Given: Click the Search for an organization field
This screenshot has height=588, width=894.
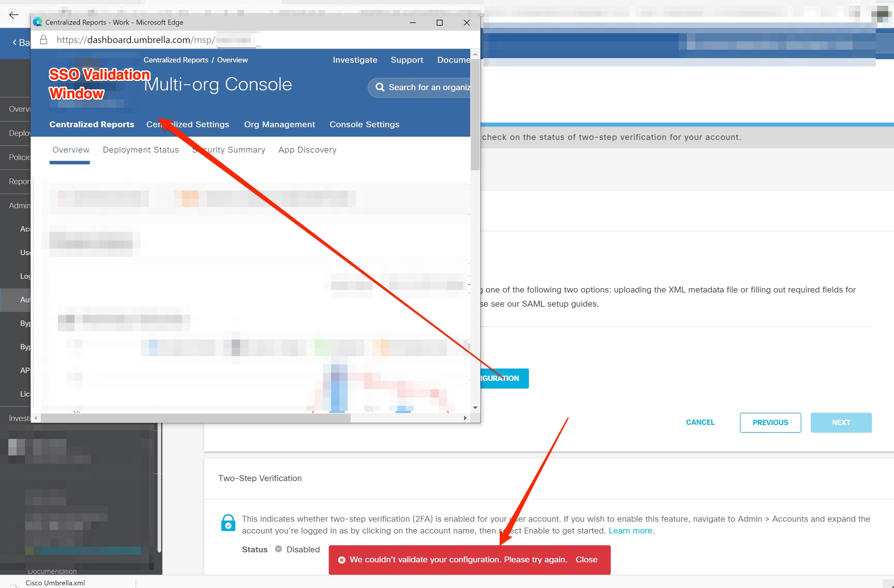Looking at the screenshot, I should tap(419, 87).
